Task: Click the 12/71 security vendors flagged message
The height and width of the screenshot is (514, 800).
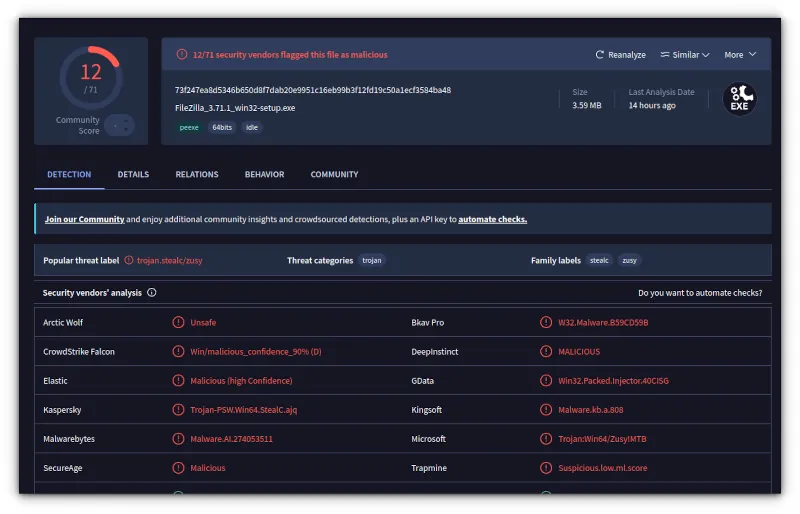Action: 290,55
